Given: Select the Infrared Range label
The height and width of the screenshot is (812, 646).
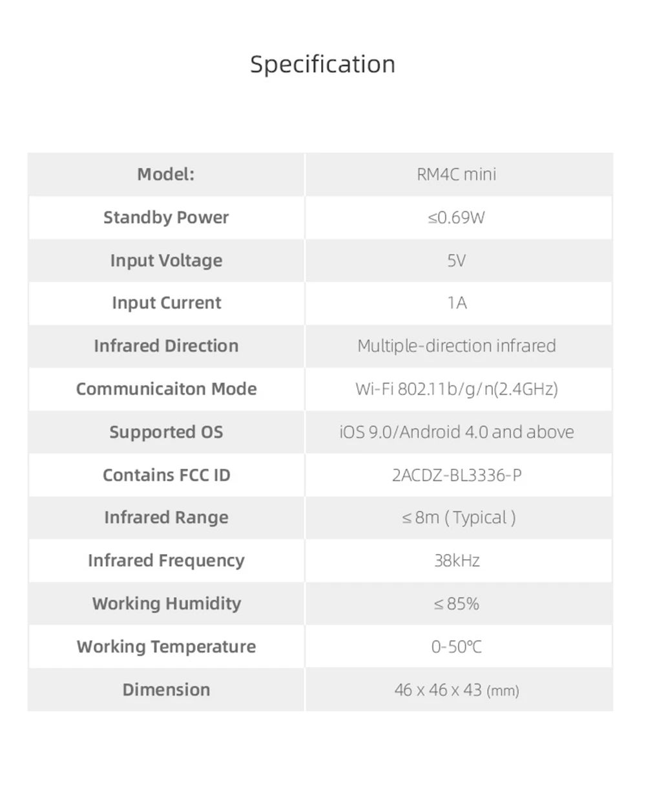Looking at the screenshot, I should (166, 517).
